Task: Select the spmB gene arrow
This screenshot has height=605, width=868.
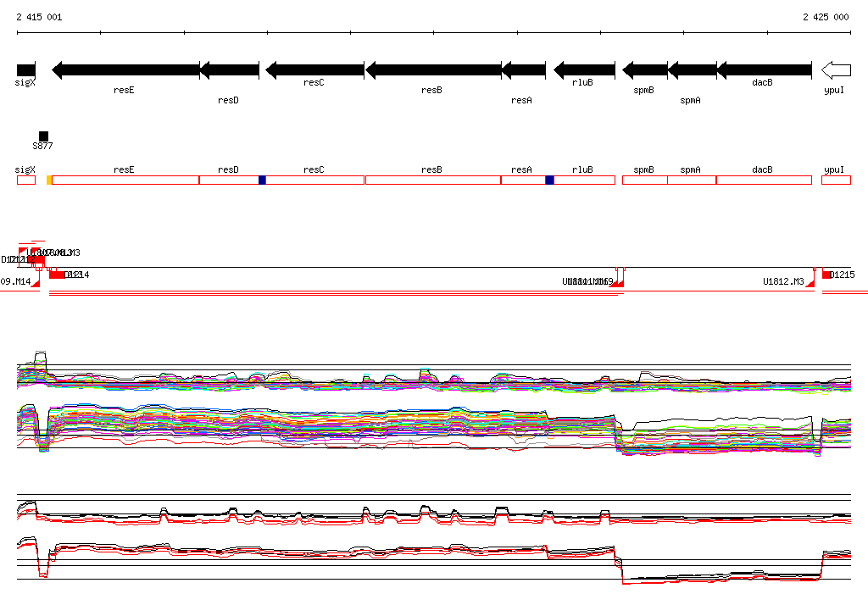Action: coord(645,70)
